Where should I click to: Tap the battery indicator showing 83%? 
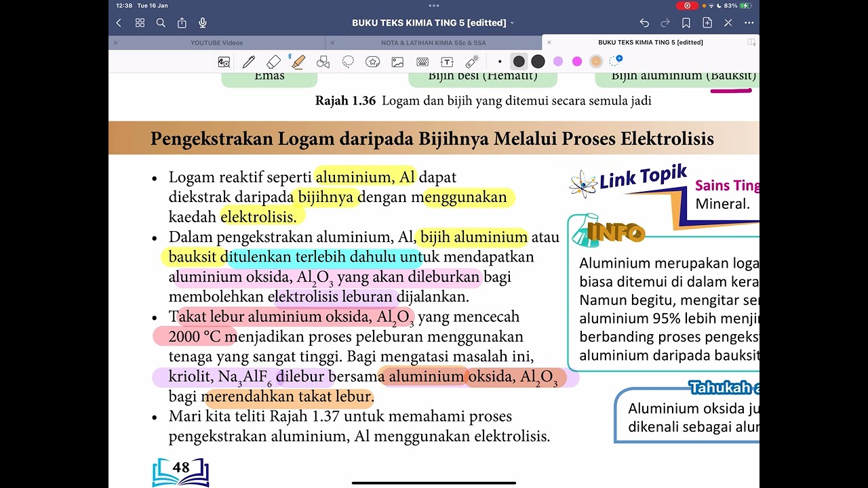coord(738,5)
